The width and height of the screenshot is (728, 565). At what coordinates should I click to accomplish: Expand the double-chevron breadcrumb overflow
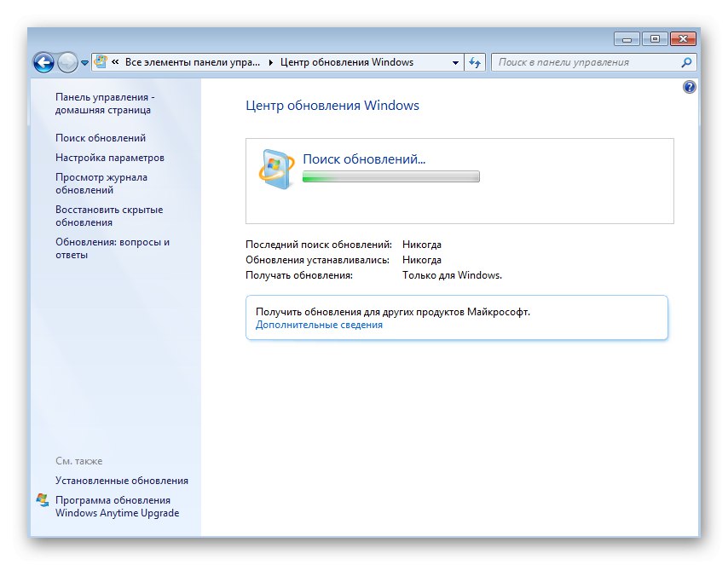(115, 61)
